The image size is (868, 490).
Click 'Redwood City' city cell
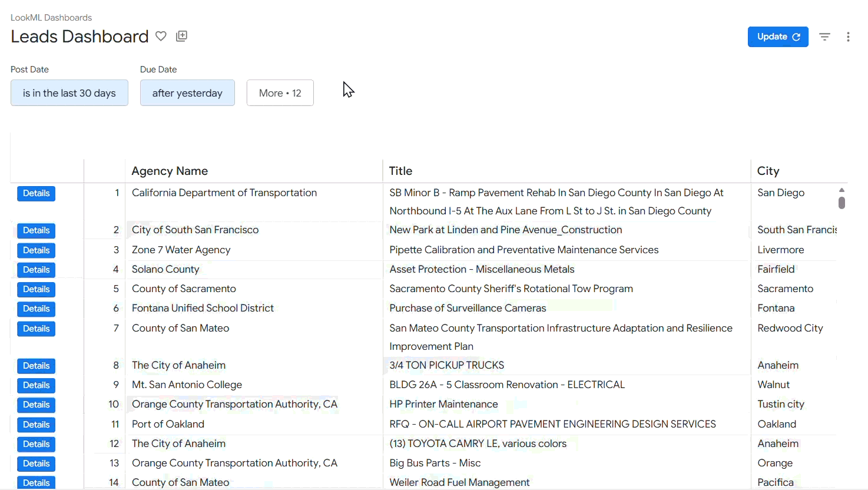(x=790, y=328)
